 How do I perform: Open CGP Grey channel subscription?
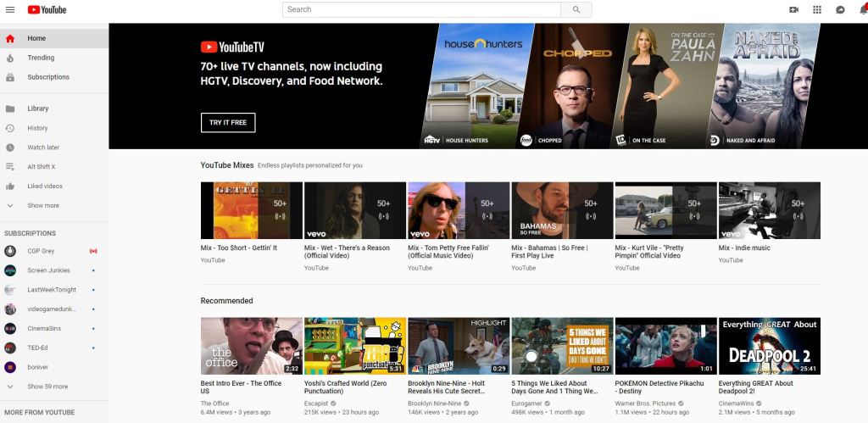(x=41, y=251)
